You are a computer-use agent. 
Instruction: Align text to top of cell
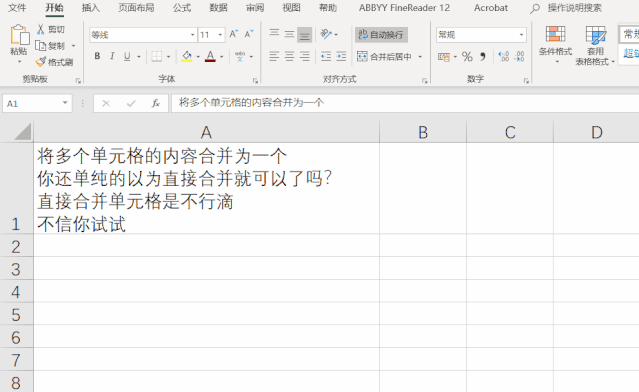[274, 34]
